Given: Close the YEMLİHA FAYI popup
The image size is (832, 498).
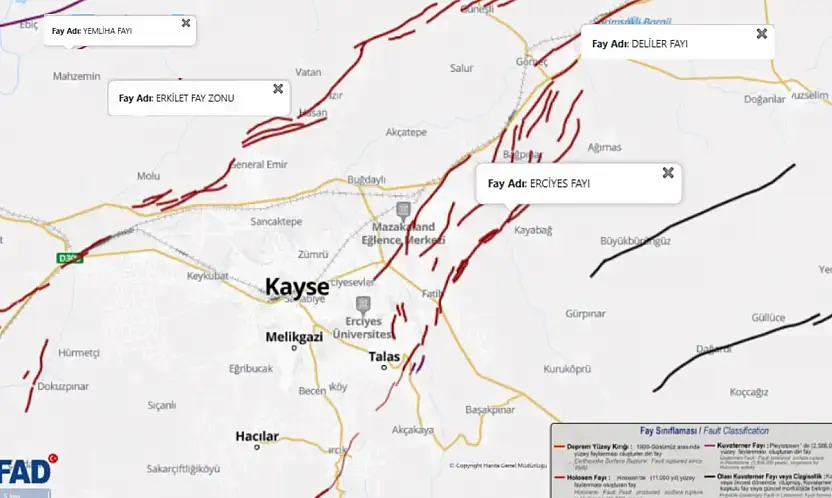Looking at the screenshot, I should tap(186, 23).
